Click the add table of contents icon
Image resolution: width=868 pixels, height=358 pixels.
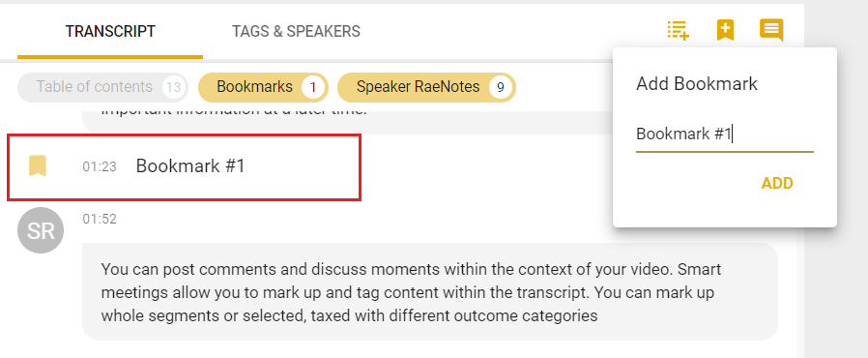point(679,31)
